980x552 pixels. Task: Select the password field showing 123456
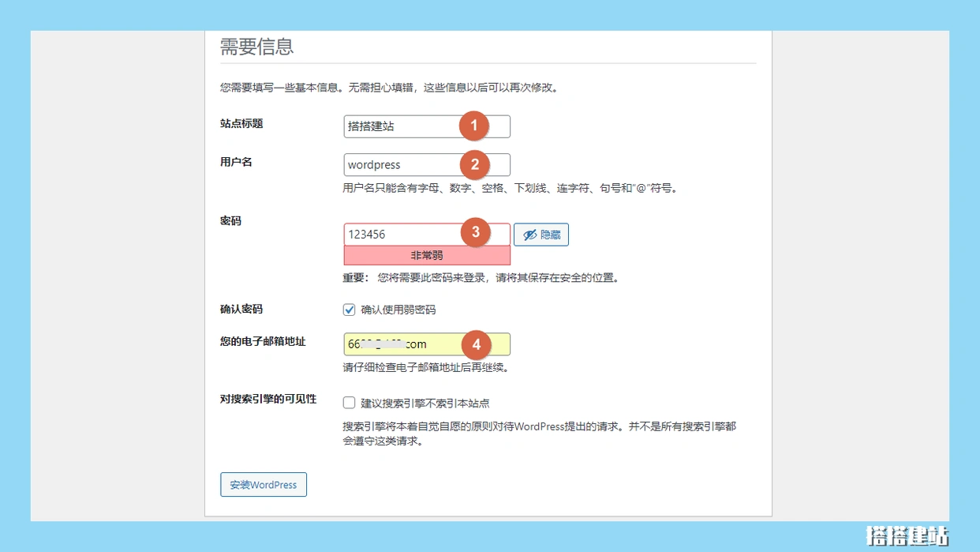coord(398,235)
